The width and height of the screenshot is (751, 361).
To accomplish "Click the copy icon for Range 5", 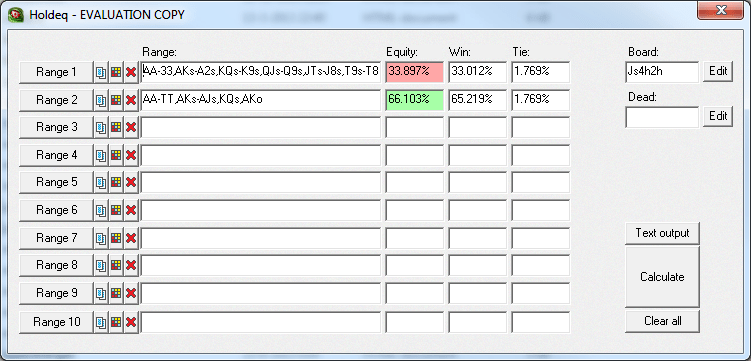I will pyautogui.click(x=101, y=182).
